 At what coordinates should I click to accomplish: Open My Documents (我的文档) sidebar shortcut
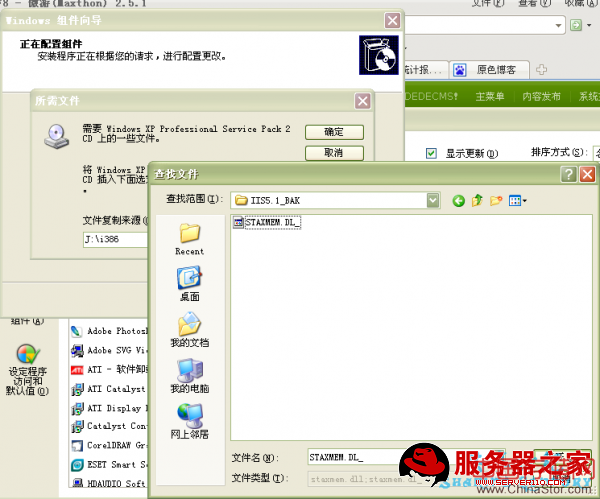tap(189, 330)
